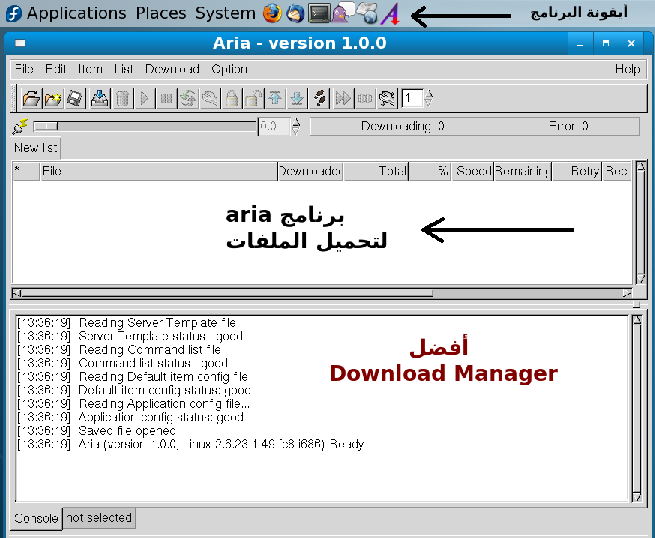Click the speed limit value field
This screenshot has height=538, width=655.
pyautogui.click(x=274, y=126)
